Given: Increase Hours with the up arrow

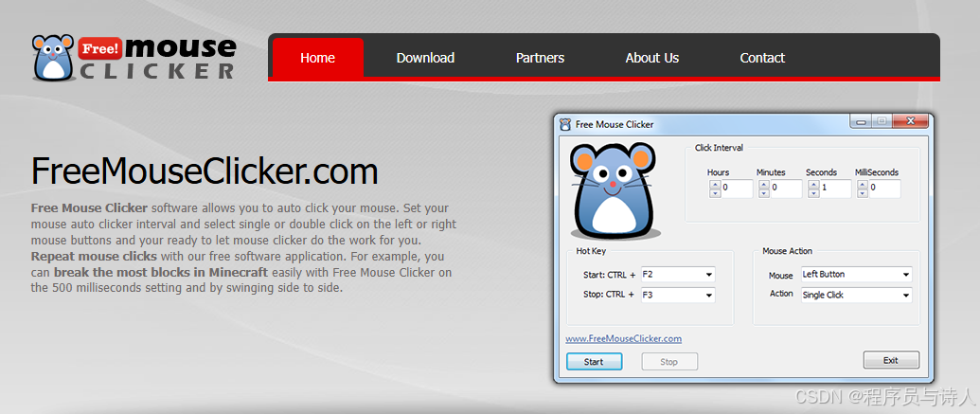Looking at the screenshot, I should pos(715,185).
